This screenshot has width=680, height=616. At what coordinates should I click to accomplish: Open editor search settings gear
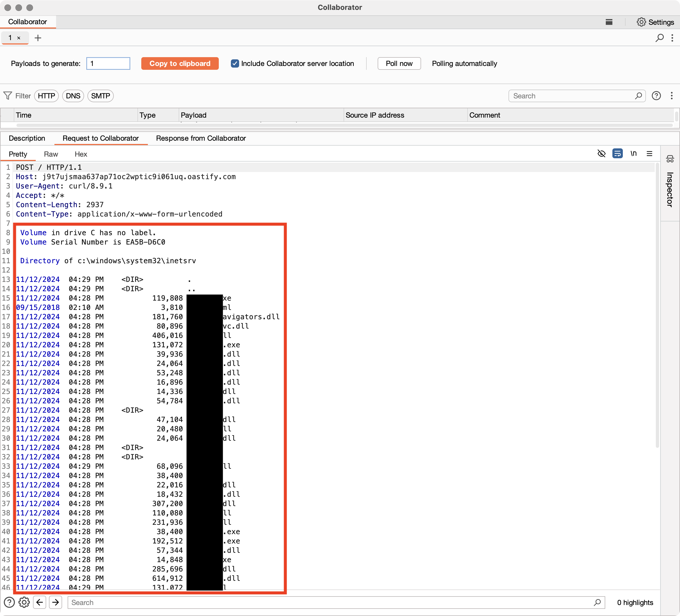(x=24, y=602)
